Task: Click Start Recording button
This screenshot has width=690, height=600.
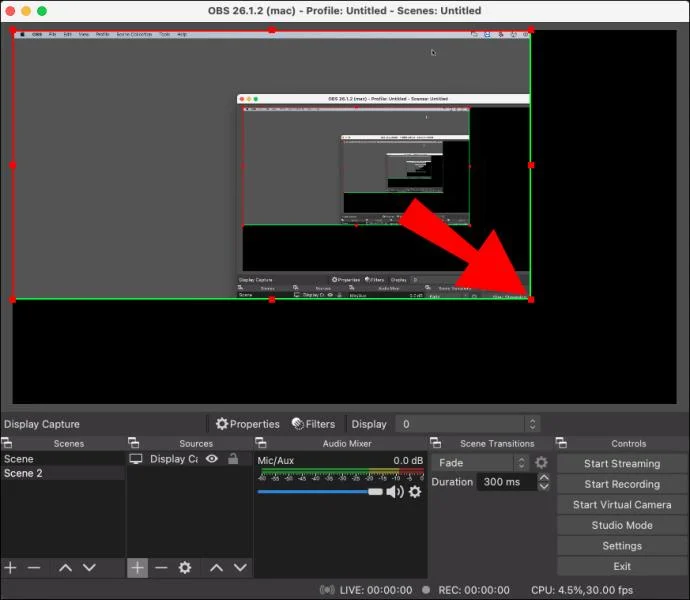Action: tap(622, 484)
